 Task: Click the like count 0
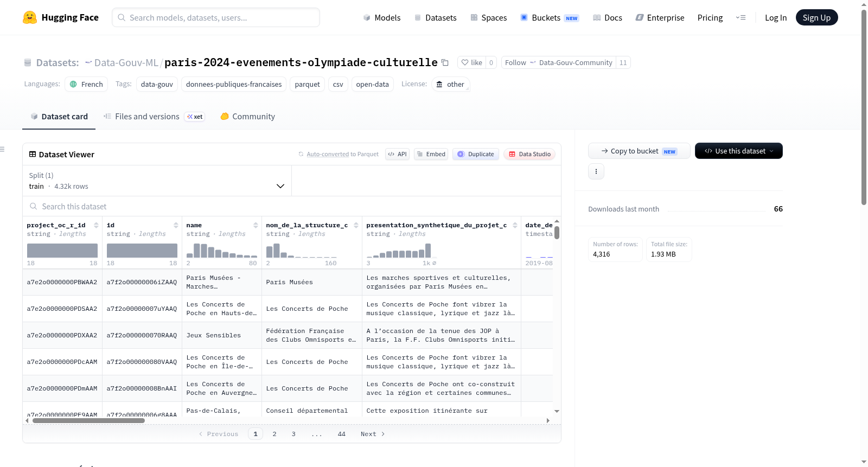[491, 62]
